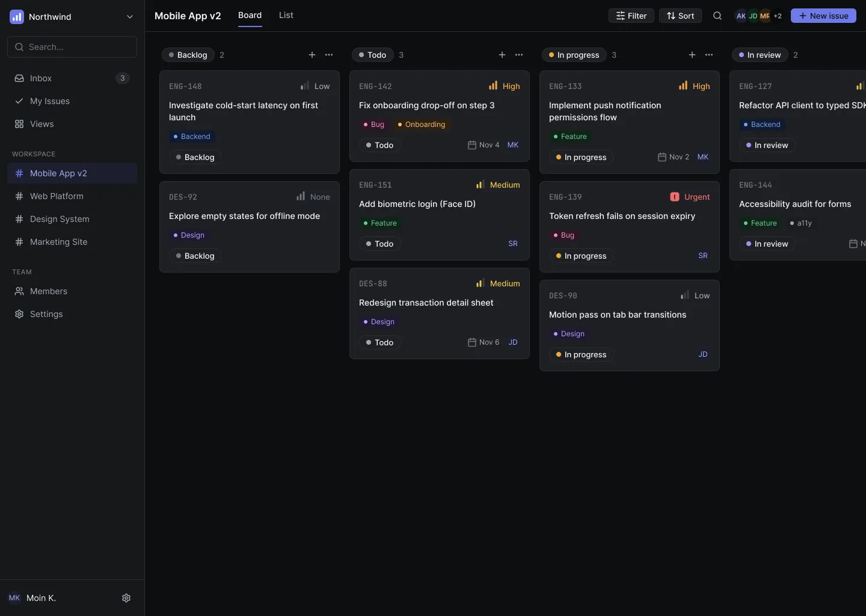
Task: Open the Northwind workspace switcher chevron
Action: pyautogui.click(x=130, y=17)
